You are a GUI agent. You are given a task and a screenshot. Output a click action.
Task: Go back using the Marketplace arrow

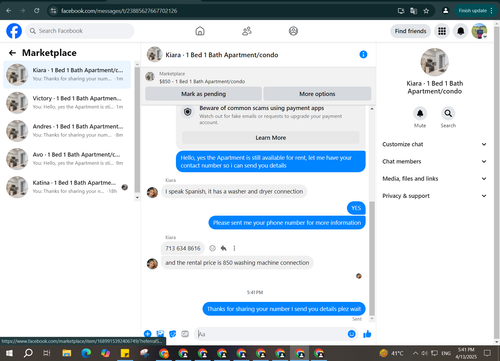pos(12,53)
